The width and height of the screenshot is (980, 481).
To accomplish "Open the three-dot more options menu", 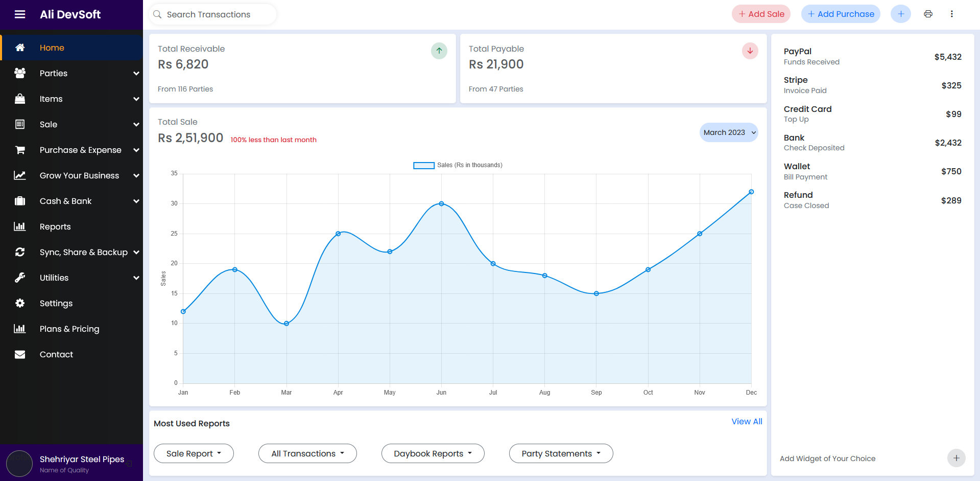I will (951, 14).
